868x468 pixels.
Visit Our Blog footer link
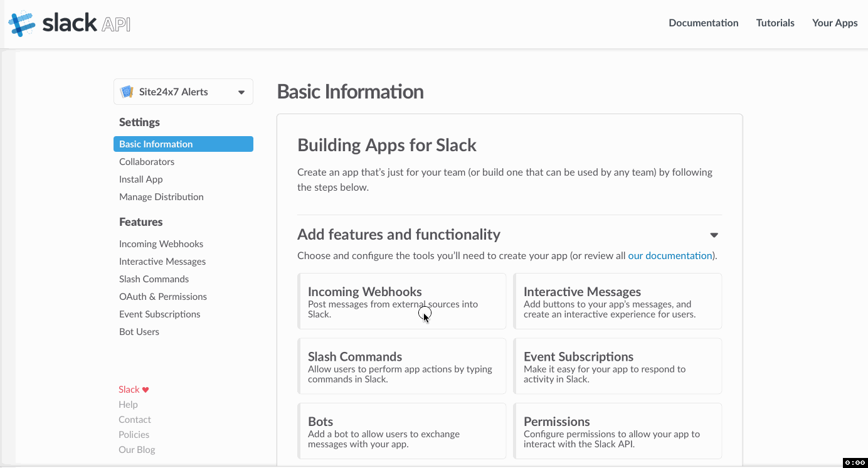click(137, 450)
